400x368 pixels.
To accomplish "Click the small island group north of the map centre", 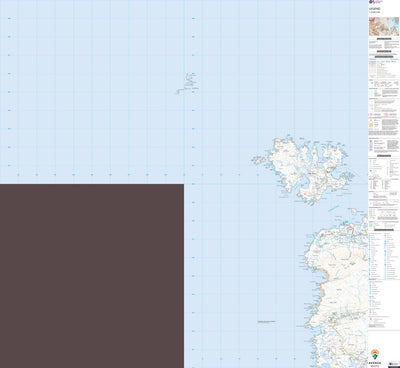I will point(186,83).
